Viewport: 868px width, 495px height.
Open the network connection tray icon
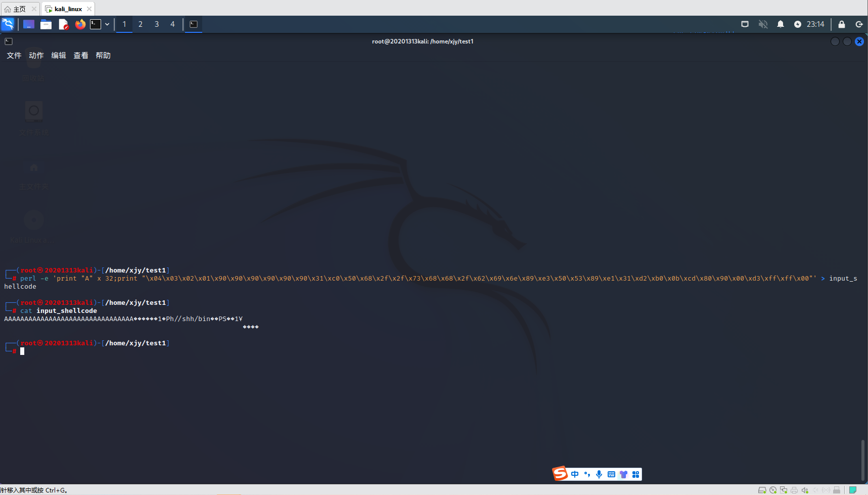(x=745, y=24)
